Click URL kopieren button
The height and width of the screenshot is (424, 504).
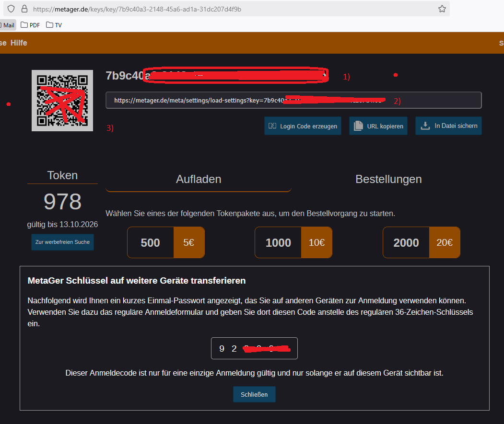pos(378,126)
